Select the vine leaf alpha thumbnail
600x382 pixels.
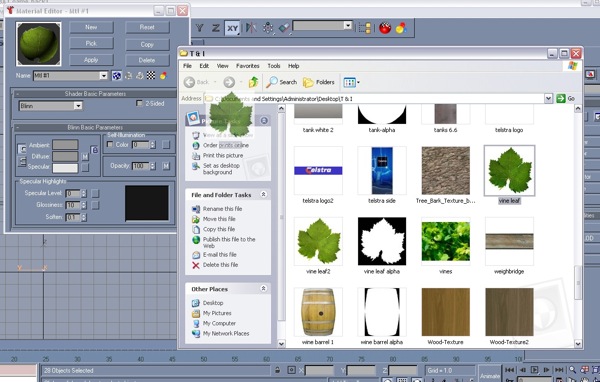(x=382, y=241)
